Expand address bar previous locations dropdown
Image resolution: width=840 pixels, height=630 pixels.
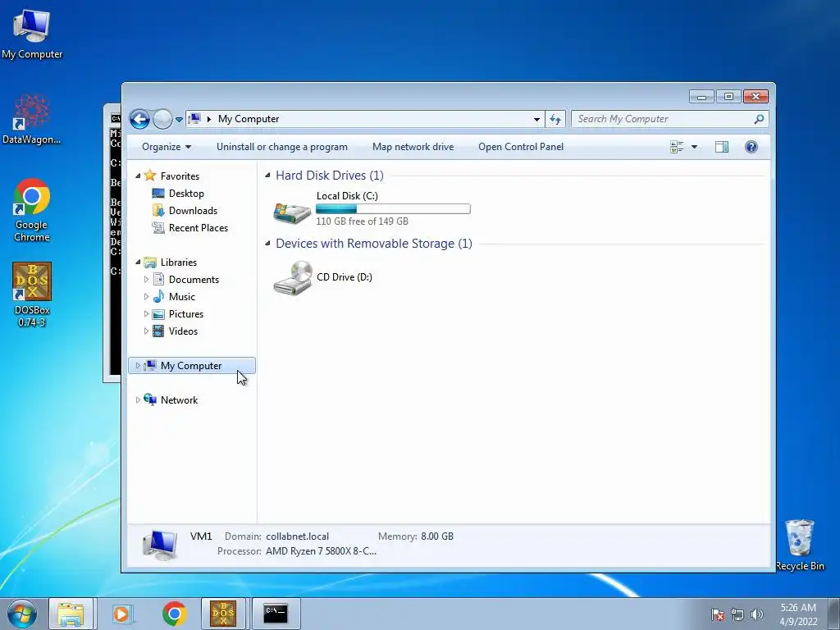tap(536, 120)
